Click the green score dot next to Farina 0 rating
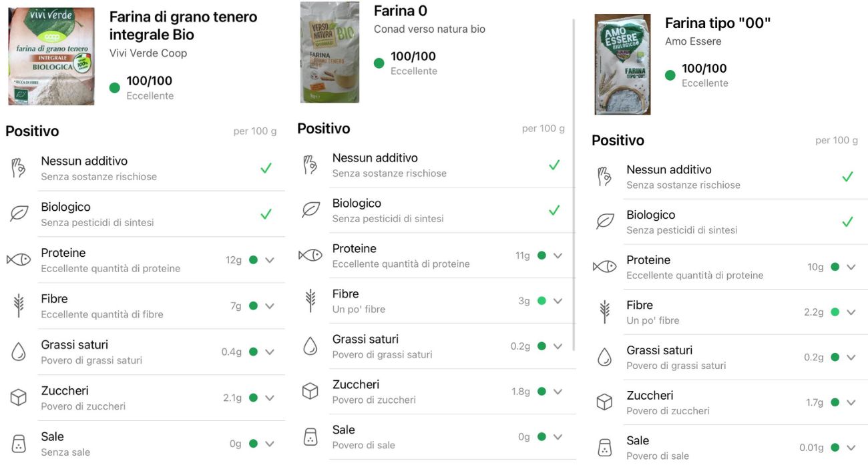 (379, 63)
